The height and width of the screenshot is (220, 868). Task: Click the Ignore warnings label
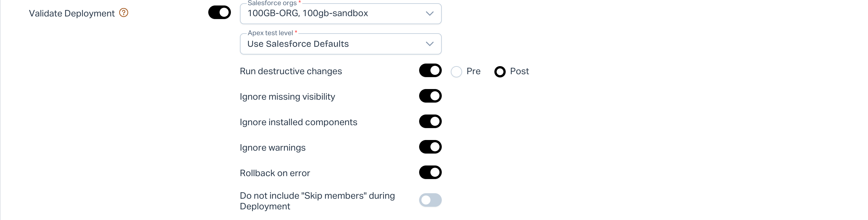pos(273,148)
